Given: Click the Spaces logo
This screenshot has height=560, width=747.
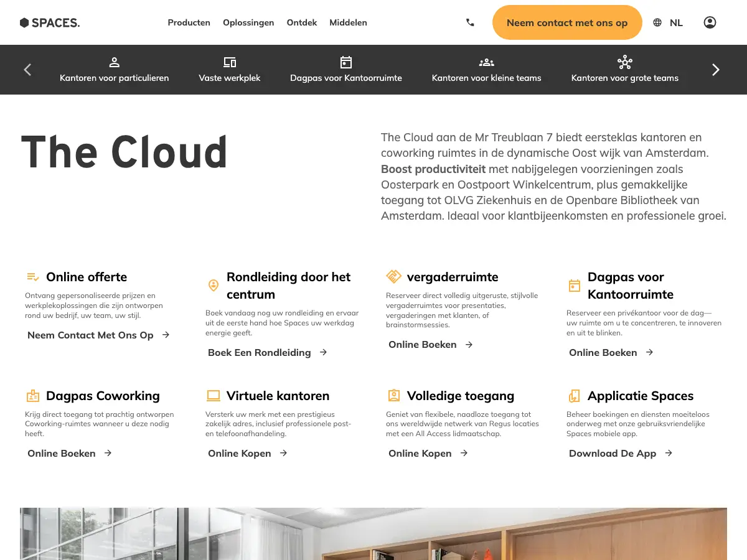Looking at the screenshot, I should pyautogui.click(x=50, y=23).
